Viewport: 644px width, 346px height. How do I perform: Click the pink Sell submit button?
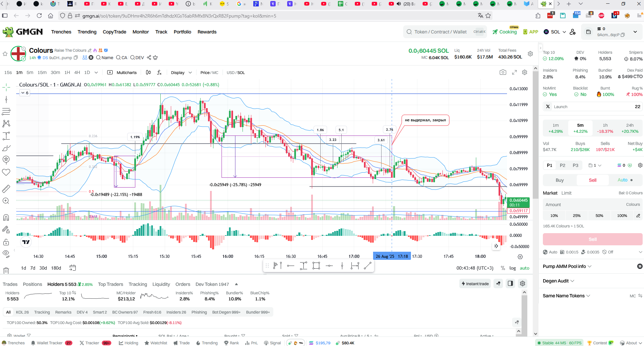[x=593, y=239]
